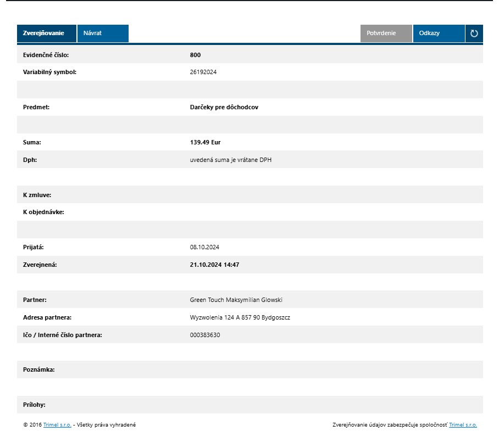The image size is (499, 448).
Task: Open the Odkazy menu tab
Action: coord(438,33)
